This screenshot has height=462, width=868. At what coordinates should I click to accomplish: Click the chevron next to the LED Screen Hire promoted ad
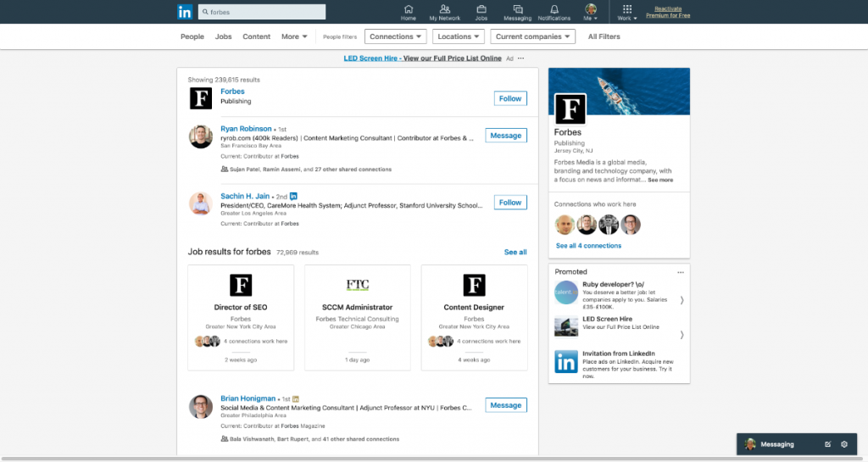click(682, 335)
